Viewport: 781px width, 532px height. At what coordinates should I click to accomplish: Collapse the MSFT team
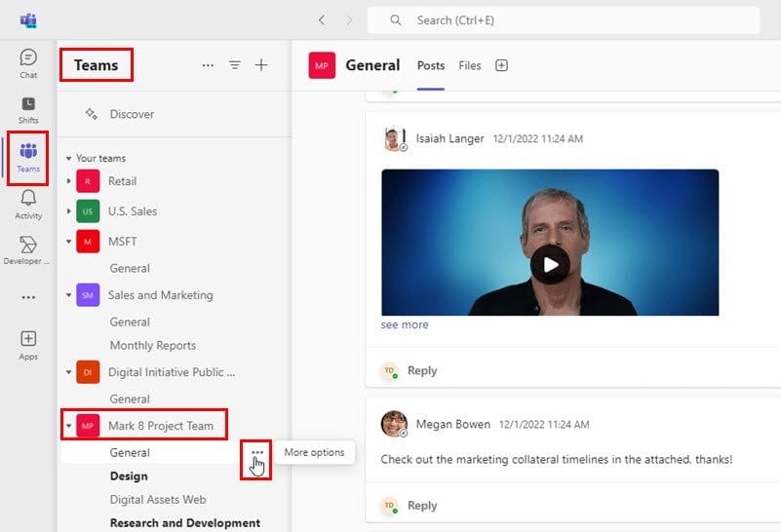(x=68, y=242)
